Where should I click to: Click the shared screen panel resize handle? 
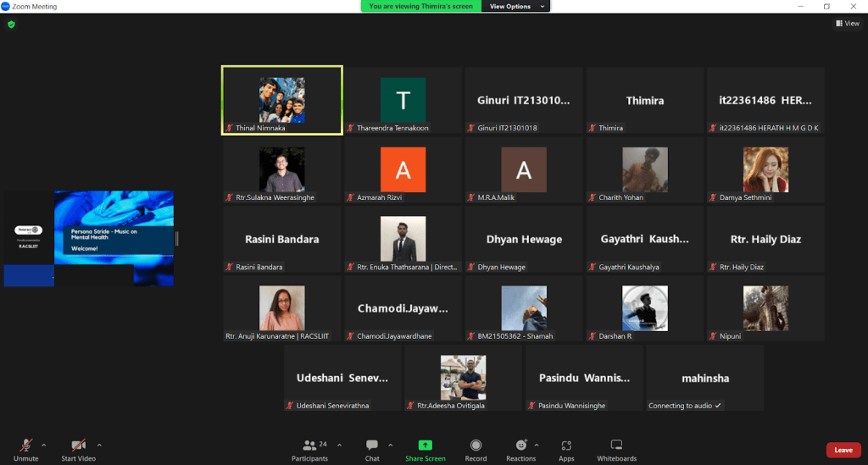(177, 238)
